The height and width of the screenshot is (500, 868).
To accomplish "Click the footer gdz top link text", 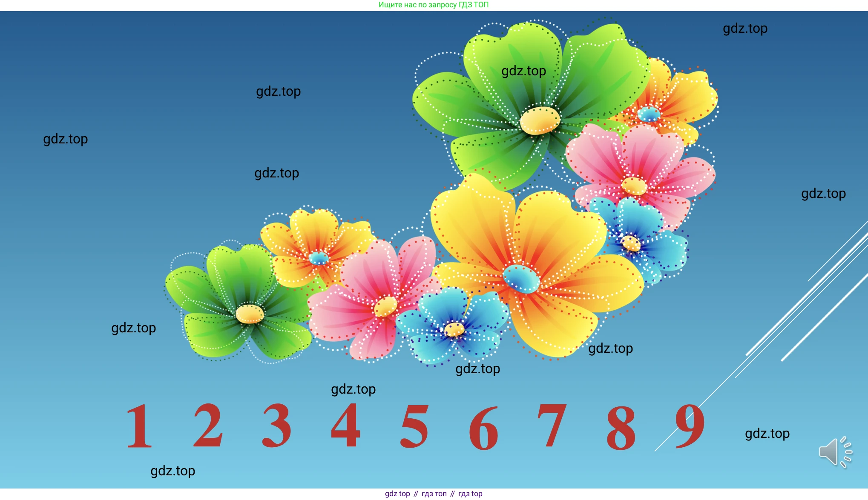I will (397, 494).
